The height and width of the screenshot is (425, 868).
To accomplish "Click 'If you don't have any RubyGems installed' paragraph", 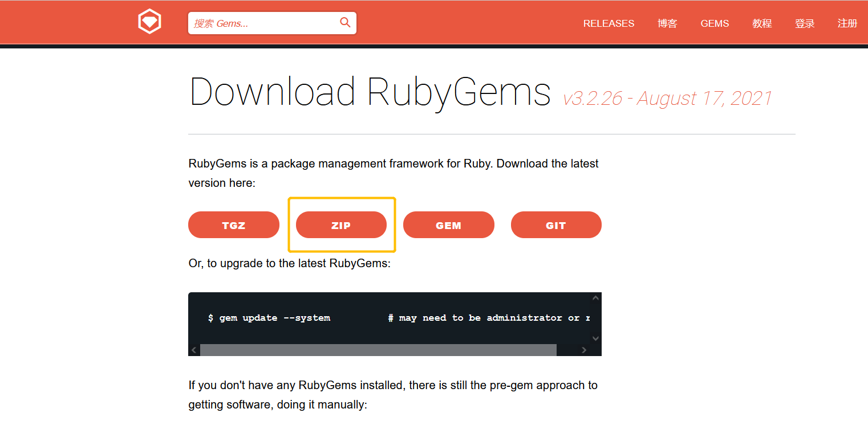I will [393, 395].
